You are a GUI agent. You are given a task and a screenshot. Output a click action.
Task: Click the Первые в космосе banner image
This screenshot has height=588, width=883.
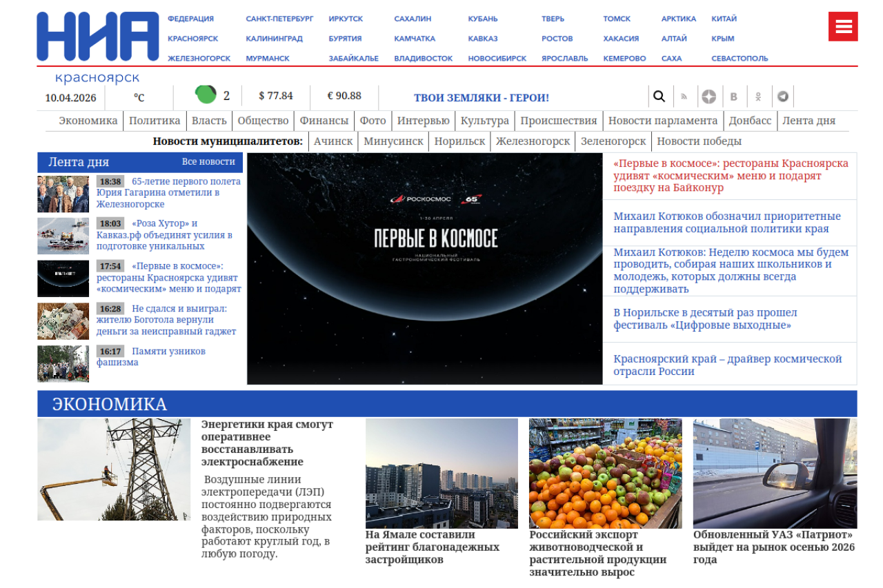pyautogui.click(x=424, y=268)
